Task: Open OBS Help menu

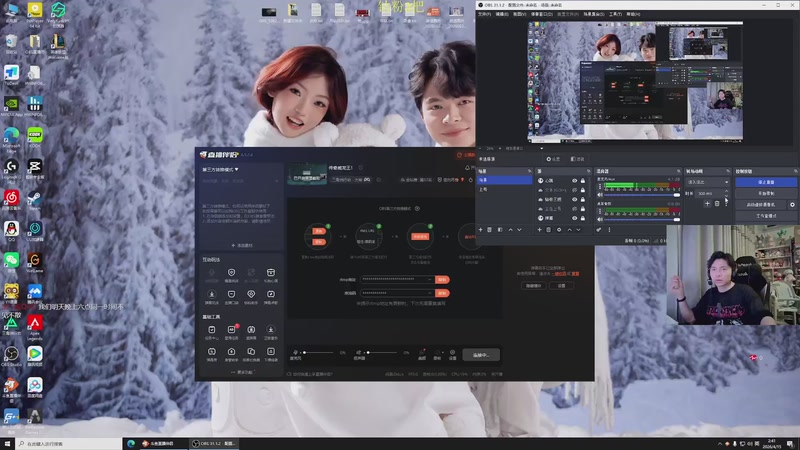Action: click(633, 14)
